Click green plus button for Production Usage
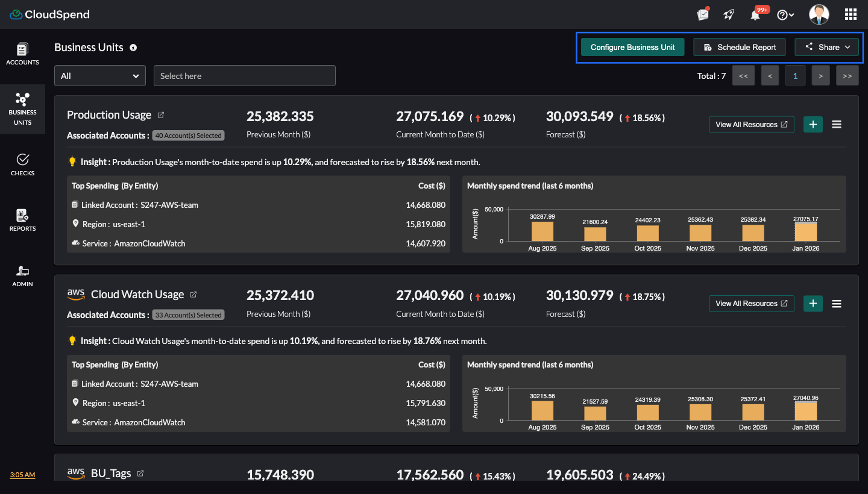 (x=813, y=124)
